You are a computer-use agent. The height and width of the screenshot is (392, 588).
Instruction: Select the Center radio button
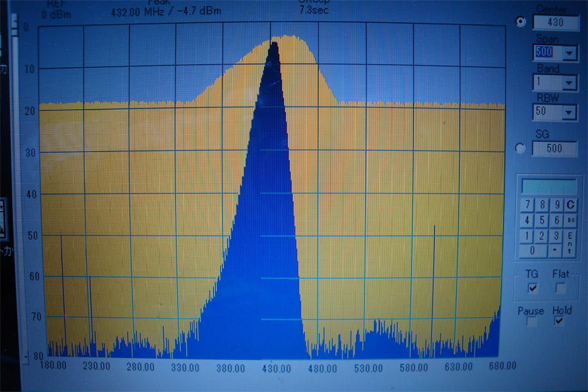(x=521, y=22)
